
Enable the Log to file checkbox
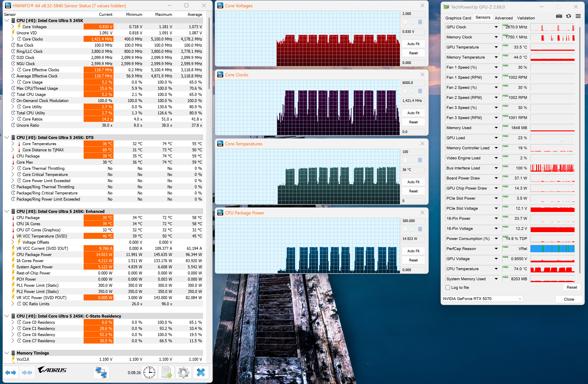tap(448, 288)
